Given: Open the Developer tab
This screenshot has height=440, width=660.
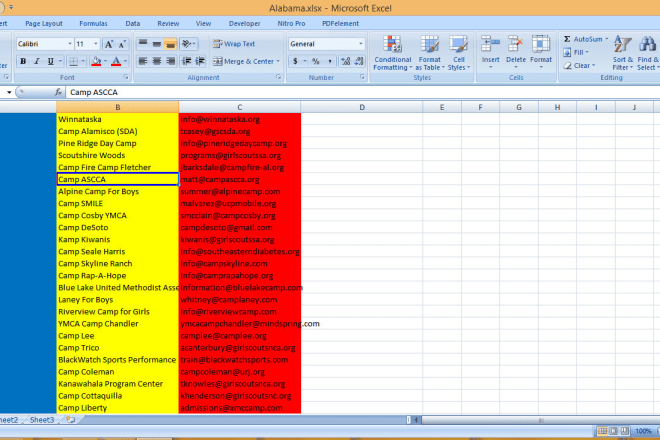Looking at the screenshot, I should coord(245,24).
